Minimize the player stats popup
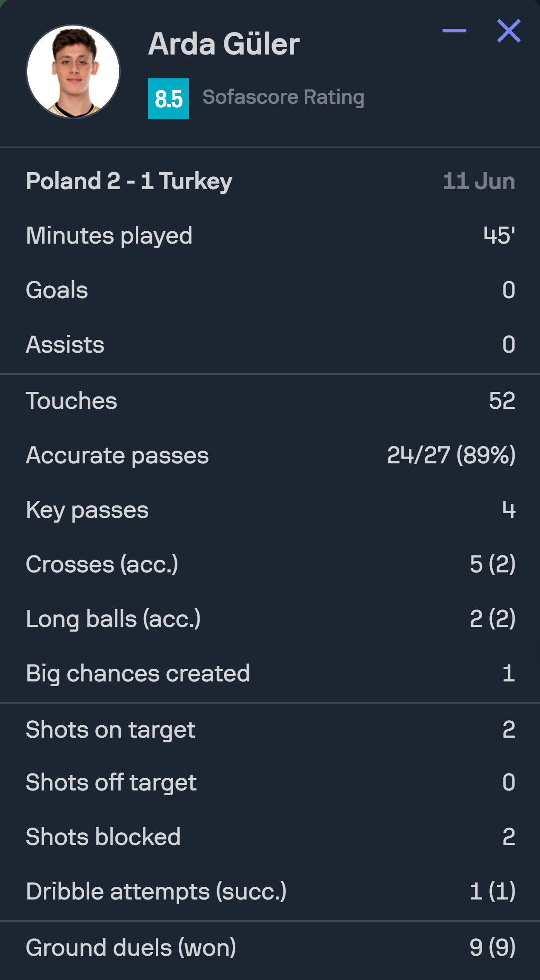Viewport: 540px width, 980px height. [454, 31]
